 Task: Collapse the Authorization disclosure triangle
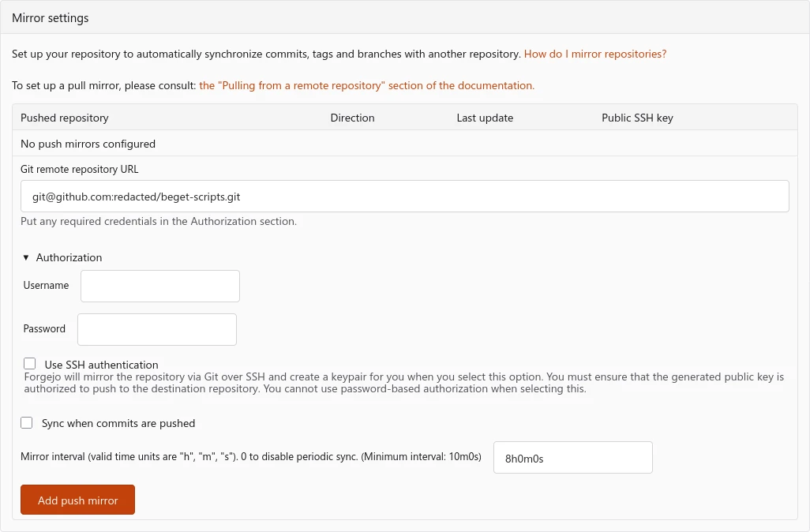click(26, 257)
